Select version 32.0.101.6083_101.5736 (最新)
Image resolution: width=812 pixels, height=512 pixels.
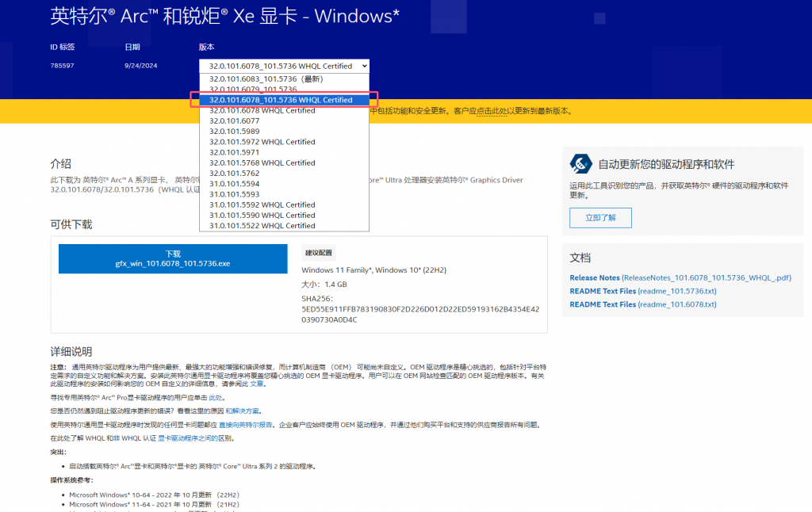click(266, 79)
